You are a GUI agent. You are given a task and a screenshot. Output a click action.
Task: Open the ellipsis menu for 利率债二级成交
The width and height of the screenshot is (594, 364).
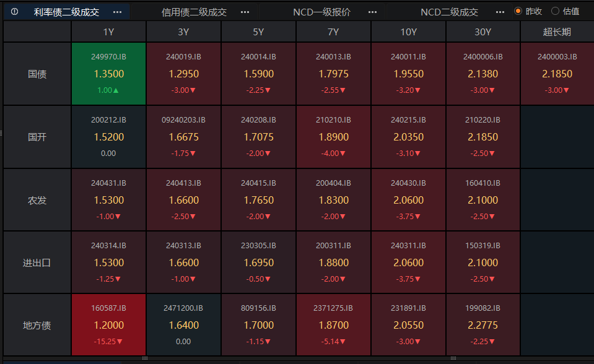(117, 12)
